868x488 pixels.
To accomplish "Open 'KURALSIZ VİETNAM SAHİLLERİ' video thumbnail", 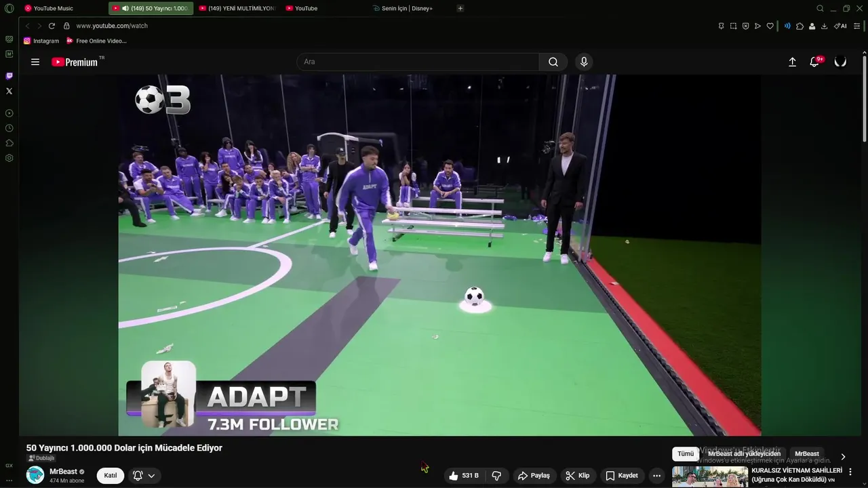I will (710, 476).
